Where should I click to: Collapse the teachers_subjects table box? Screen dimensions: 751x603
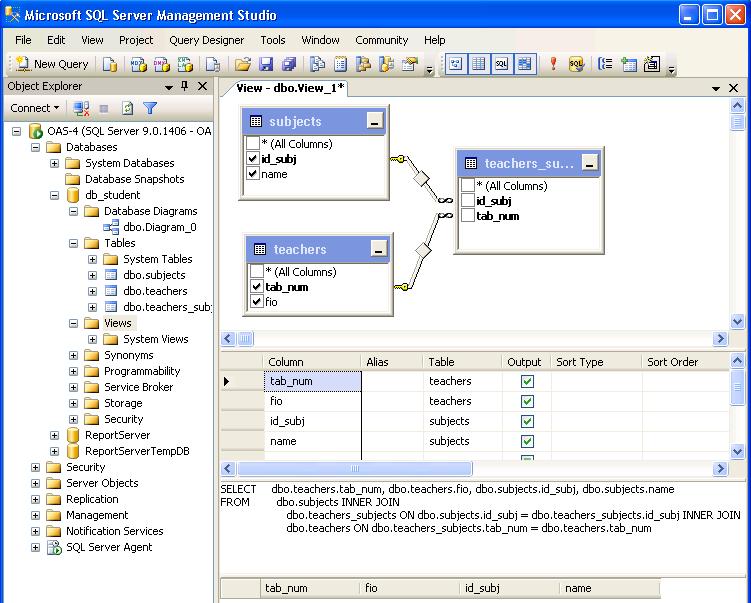pos(590,163)
